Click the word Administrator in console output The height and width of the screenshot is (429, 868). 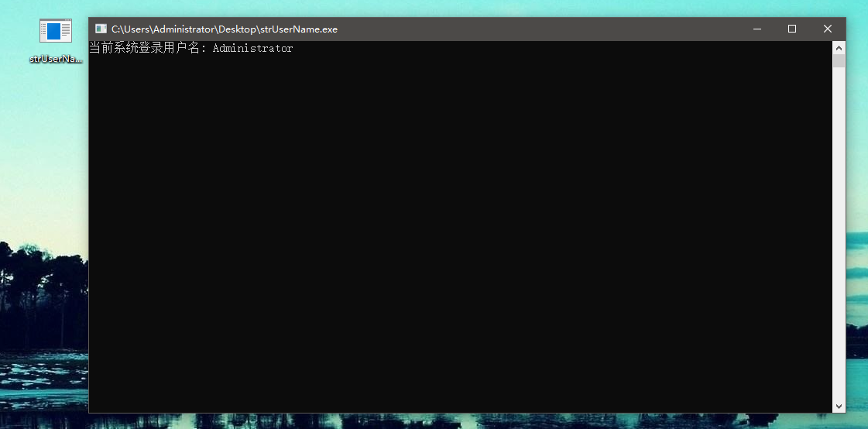[252, 49]
